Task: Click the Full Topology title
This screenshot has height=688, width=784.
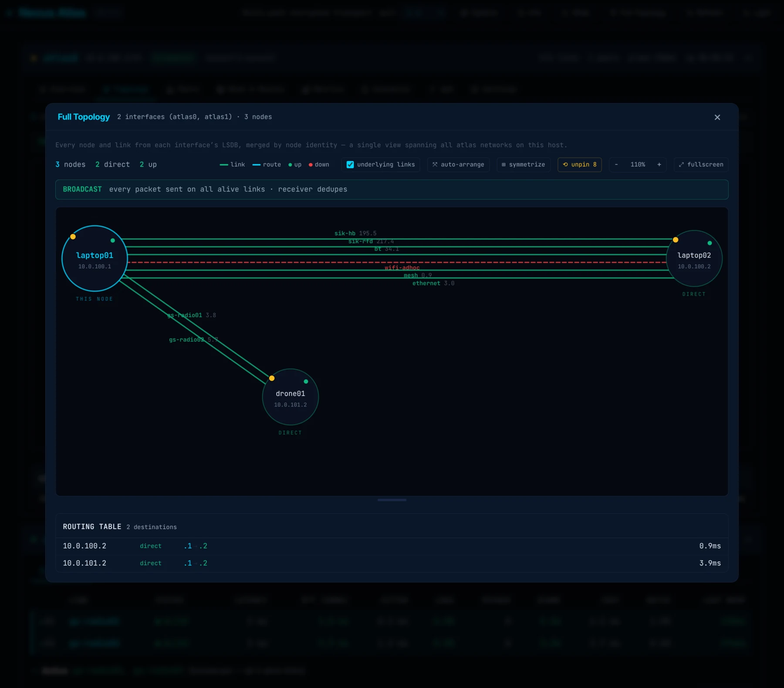Action: click(84, 117)
